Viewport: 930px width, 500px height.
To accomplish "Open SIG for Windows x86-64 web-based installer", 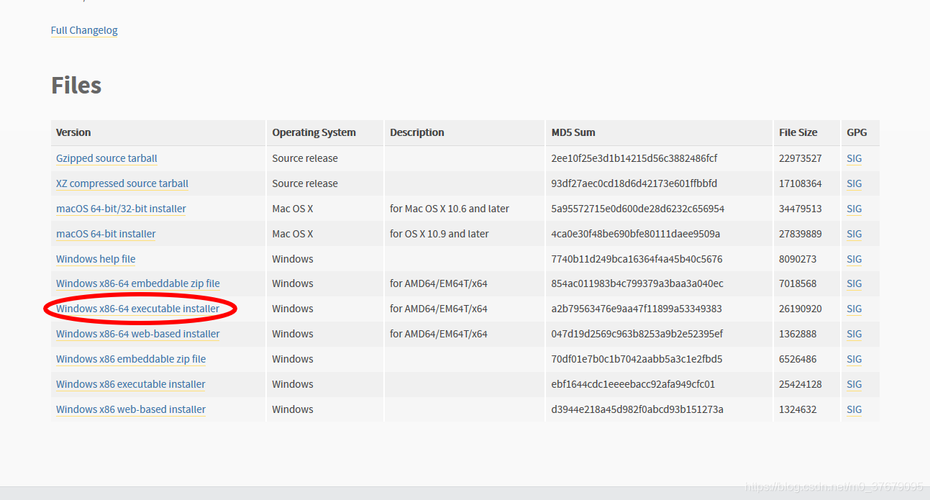I will click(854, 334).
